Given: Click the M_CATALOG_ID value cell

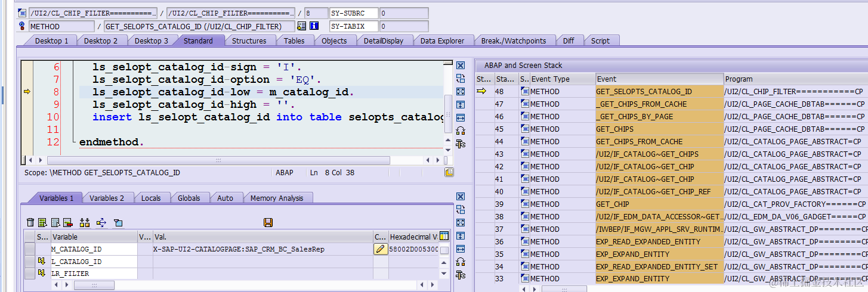Looking at the screenshot, I should (x=262, y=249).
